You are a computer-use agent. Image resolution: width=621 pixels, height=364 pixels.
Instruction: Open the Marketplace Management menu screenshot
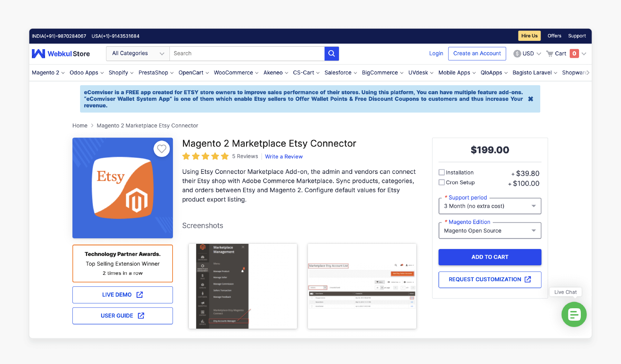tap(243, 286)
